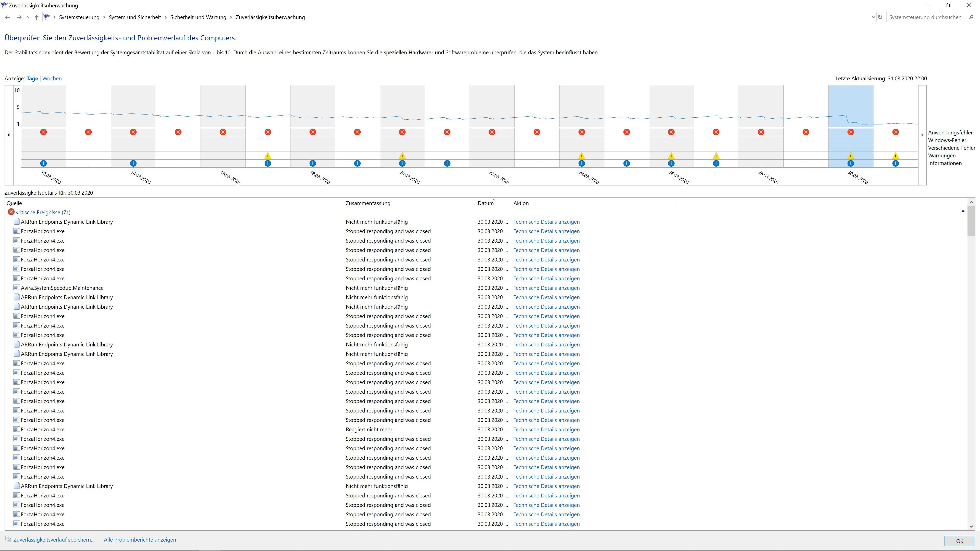This screenshot has width=980, height=551.
Task: Go up one level with up arrow
Action: point(36,17)
